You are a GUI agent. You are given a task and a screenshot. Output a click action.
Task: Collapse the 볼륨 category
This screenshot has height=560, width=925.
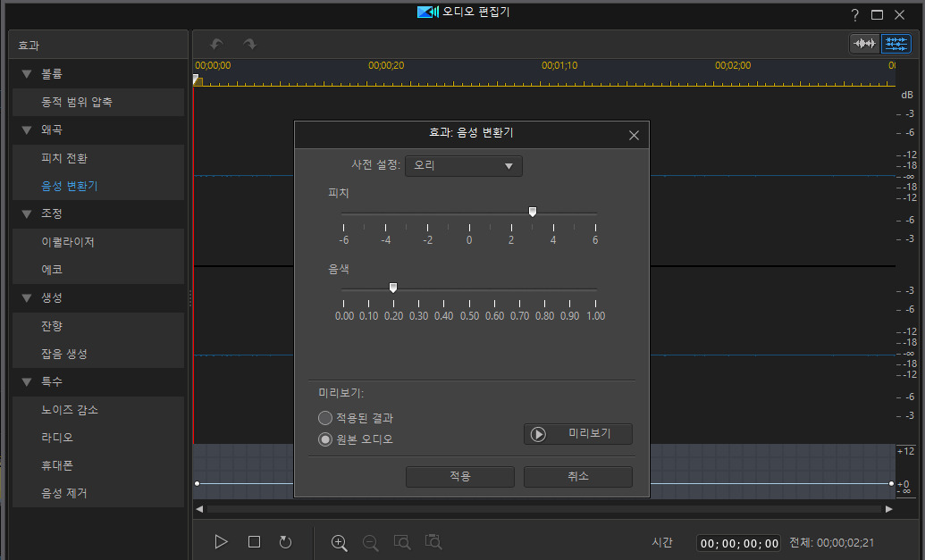click(x=27, y=73)
